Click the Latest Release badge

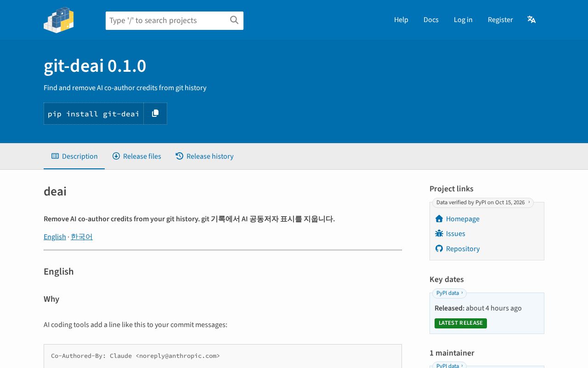[x=461, y=323]
